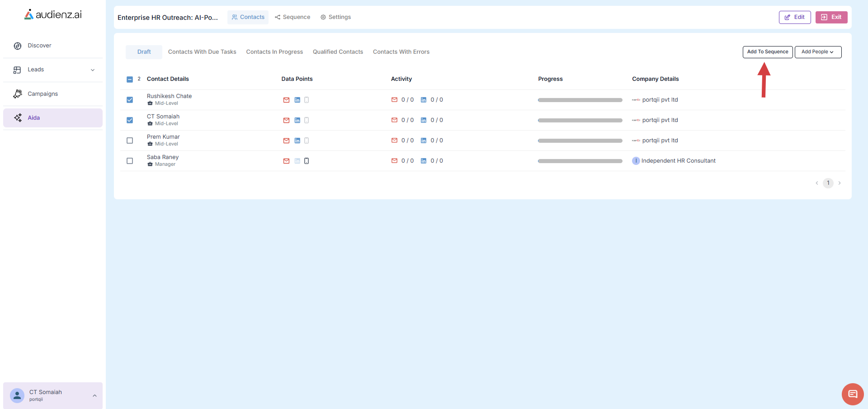Switch to the Contacts tab
Screen dimensions: 868x409
(248, 17)
